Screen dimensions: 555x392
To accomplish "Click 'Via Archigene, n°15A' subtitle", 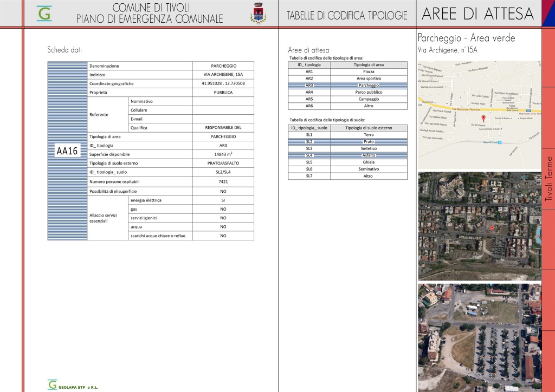I will pos(447,50).
